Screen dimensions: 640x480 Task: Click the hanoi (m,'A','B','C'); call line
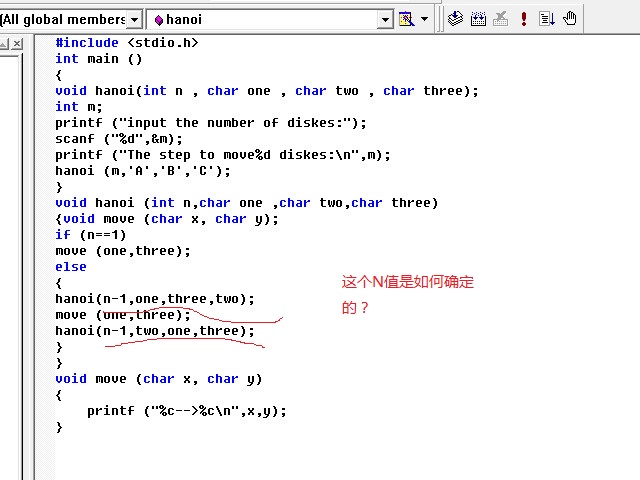[142, 170]
